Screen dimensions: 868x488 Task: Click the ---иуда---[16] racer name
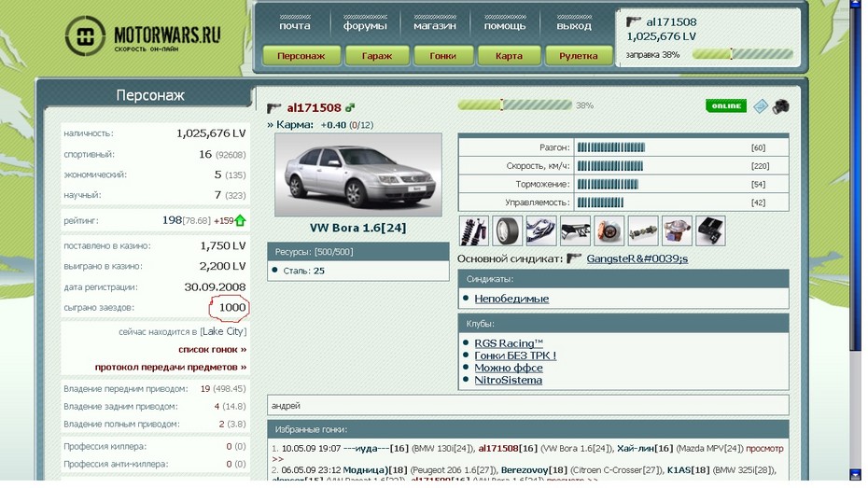pyautogui.click(x=376, y=449)
